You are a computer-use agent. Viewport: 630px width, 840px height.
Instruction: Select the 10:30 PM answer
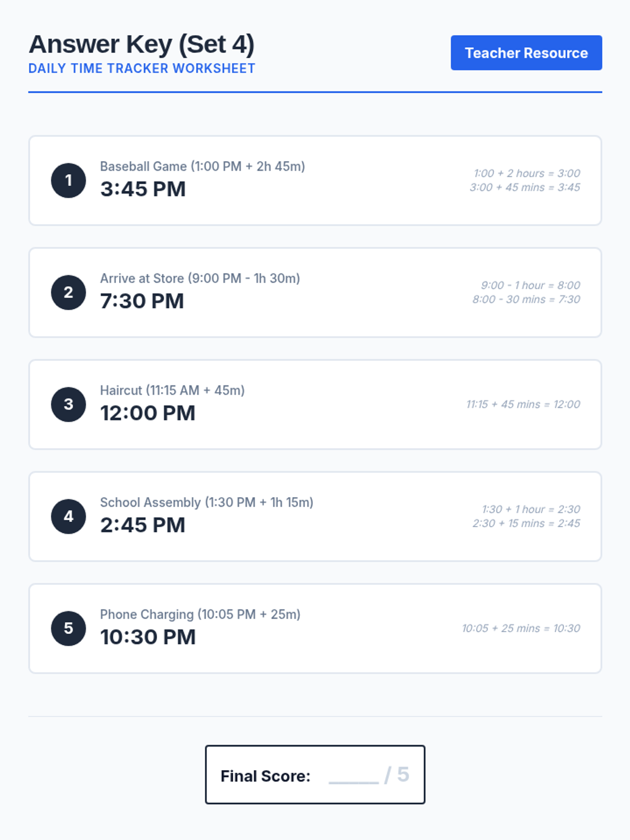148,637
